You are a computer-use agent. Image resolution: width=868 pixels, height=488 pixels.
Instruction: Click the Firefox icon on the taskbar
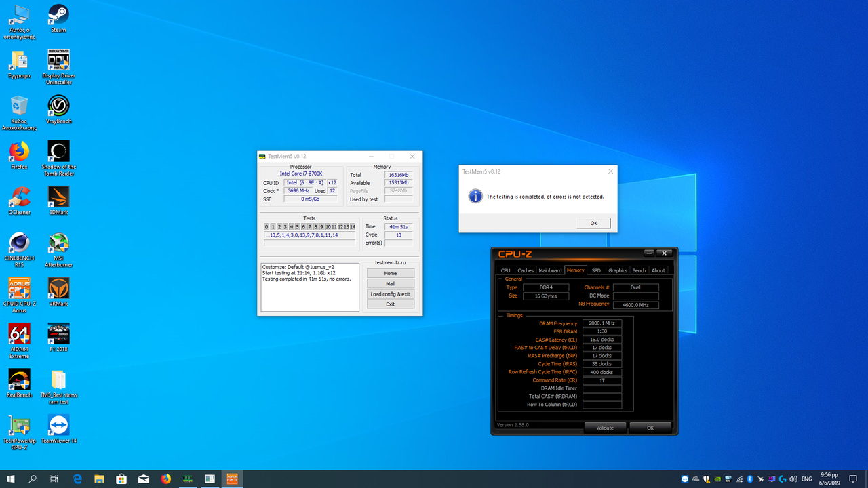coord(166,479)
